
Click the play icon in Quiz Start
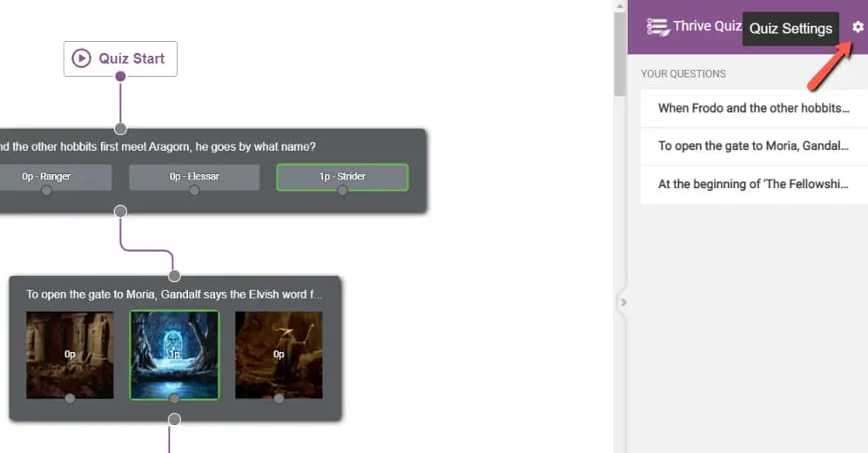(x=81, y=58)
